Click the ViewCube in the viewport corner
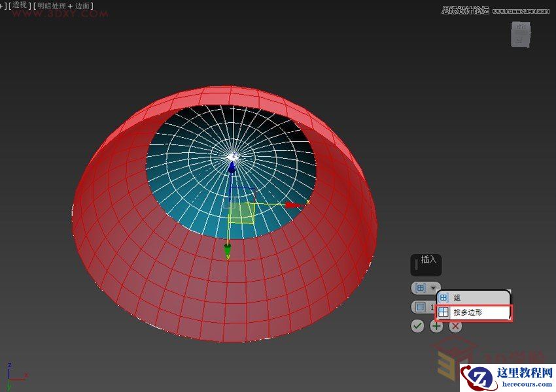This screenshot has width=556, height=392. click(x=521, y=35)
